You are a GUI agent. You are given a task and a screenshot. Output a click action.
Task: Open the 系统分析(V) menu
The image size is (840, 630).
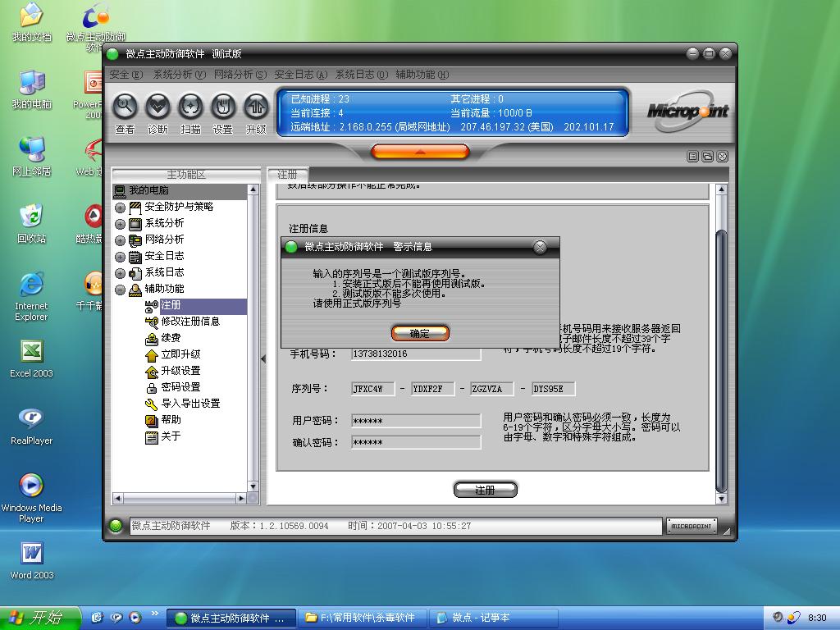coord(180,75)
